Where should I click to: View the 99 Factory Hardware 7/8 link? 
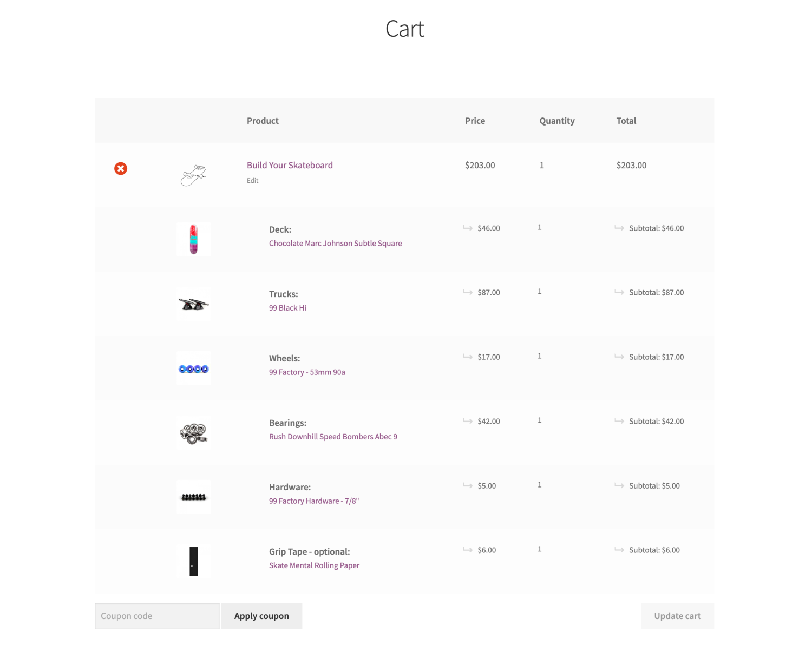pos(313,501)
